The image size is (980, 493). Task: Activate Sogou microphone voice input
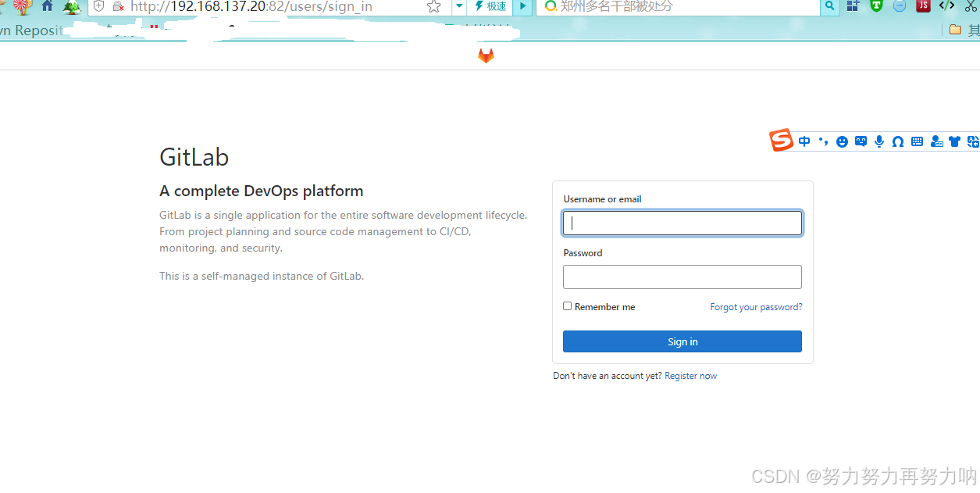(879, 141)
